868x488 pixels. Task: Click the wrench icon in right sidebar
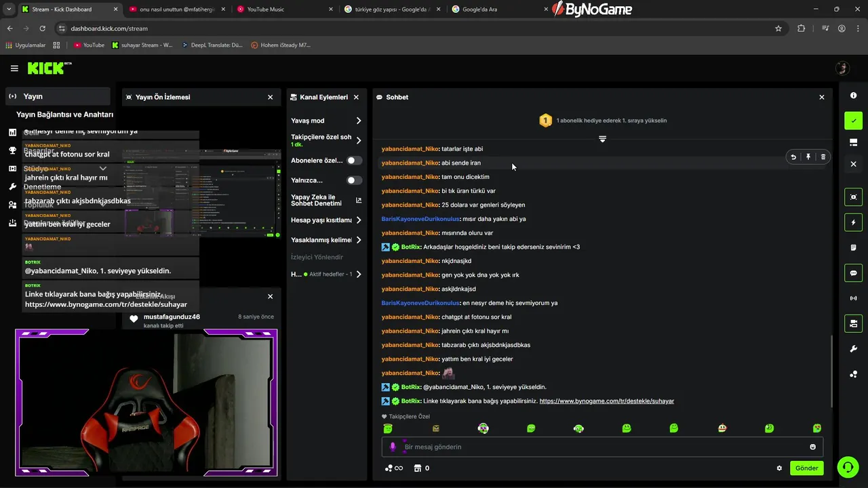point(854,349)
